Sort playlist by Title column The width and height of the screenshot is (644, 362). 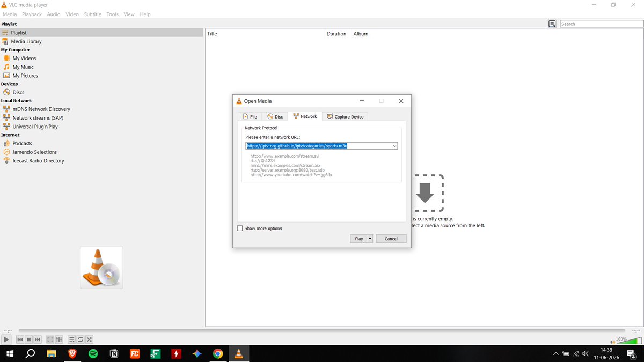pyautogui.click(x=266, y=34)
